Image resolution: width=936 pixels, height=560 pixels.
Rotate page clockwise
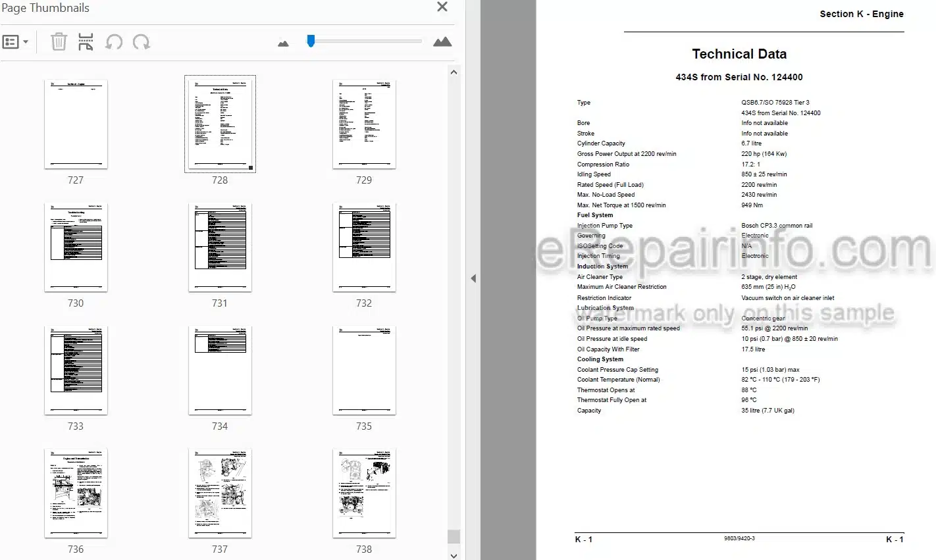[142, 42]
